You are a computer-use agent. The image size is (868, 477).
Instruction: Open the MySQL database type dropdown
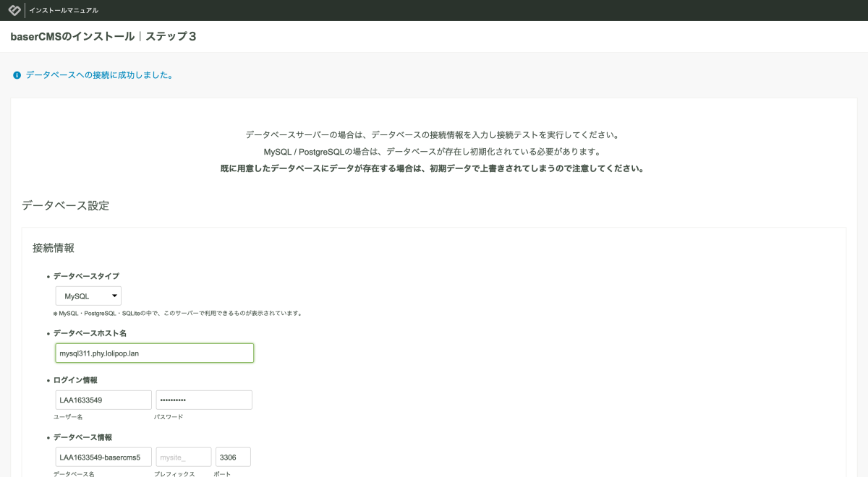[x=88, y=296]
